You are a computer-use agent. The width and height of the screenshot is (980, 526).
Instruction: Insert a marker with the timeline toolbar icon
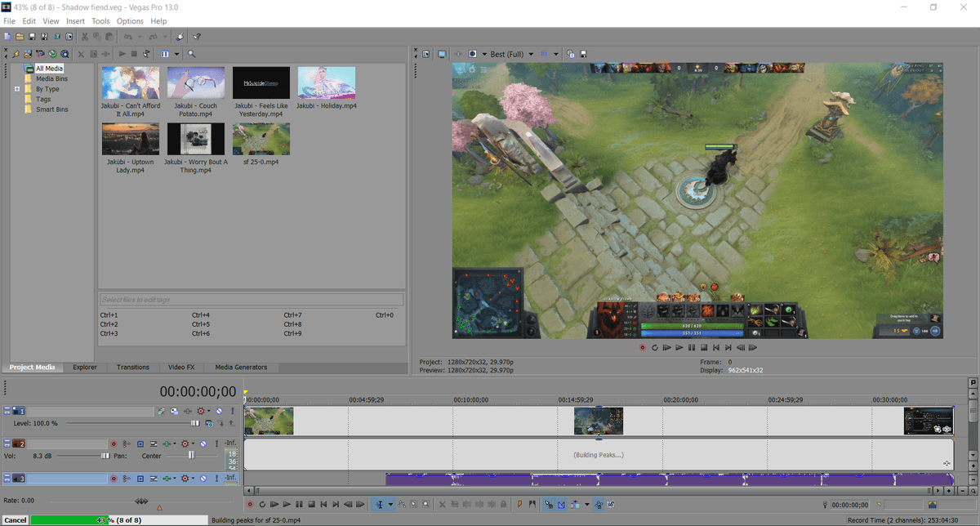point(520,505)
